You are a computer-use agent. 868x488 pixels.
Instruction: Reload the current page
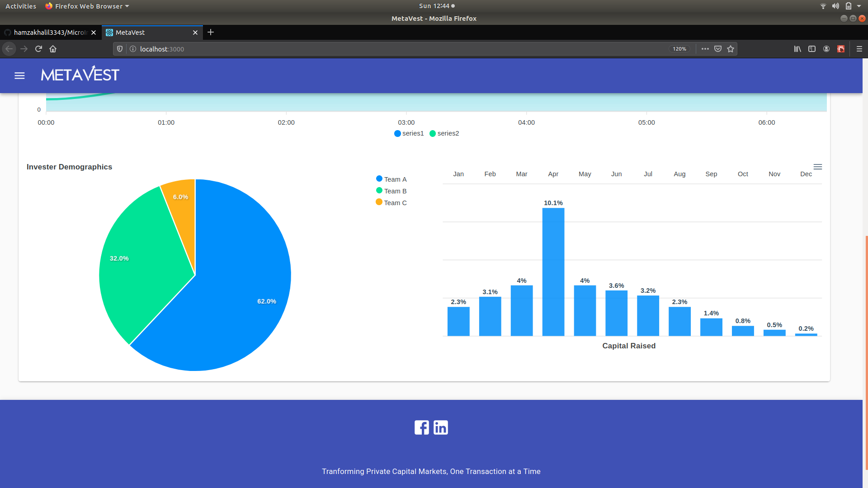click(x=38, y=49)
